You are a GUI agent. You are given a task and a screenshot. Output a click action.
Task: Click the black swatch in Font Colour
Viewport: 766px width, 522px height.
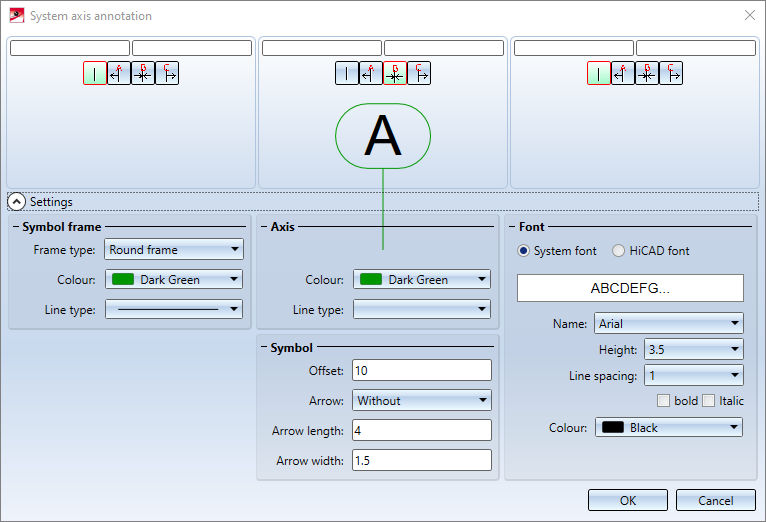[x=613, y=427]
